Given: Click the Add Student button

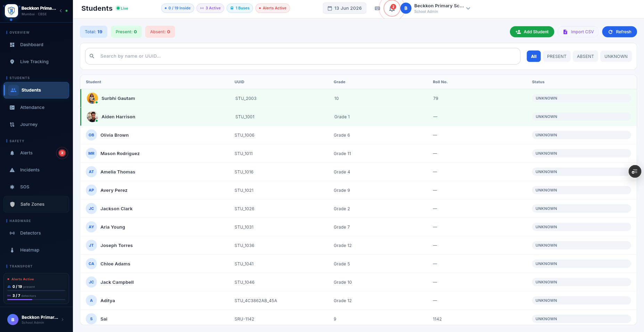Looking at the screenshot, I should (x=532, y=32).
